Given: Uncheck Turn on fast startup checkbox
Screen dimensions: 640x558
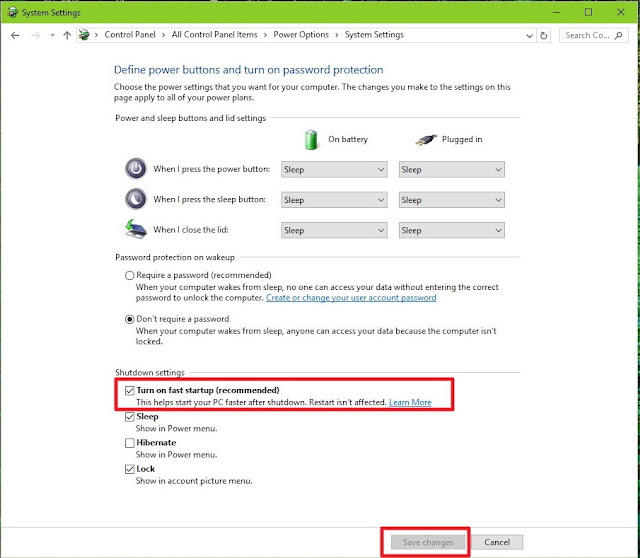Looking at the screenshot, I should (129, 391).
